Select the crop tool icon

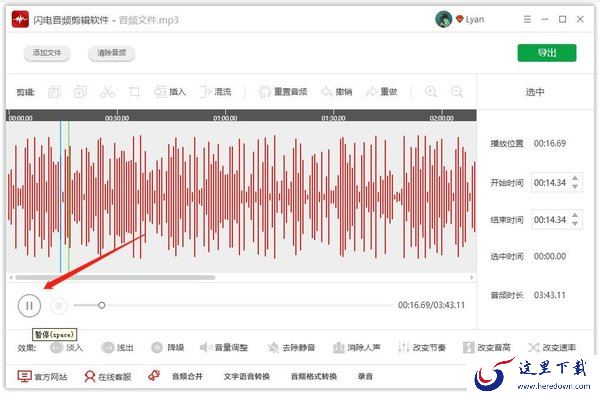pos(134,92)
